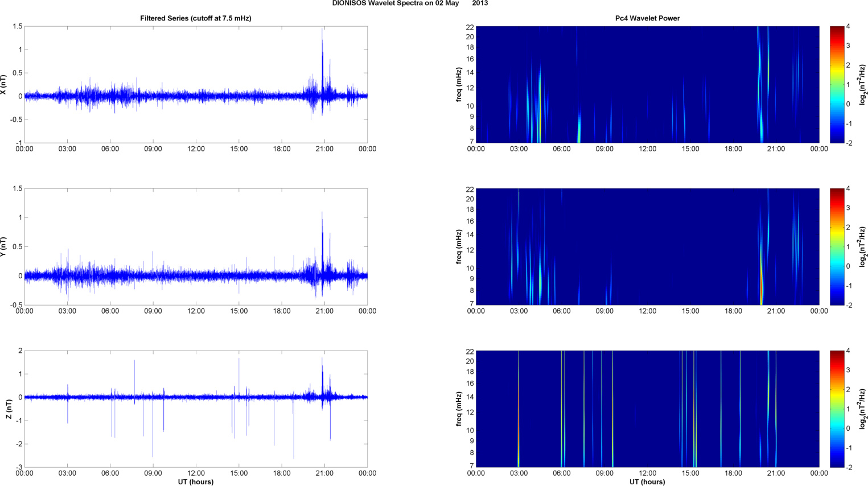Click the log2(nT²/Hz) label beside top colorbar
This screenshot has height=486, width=868.
coord(863,85)
